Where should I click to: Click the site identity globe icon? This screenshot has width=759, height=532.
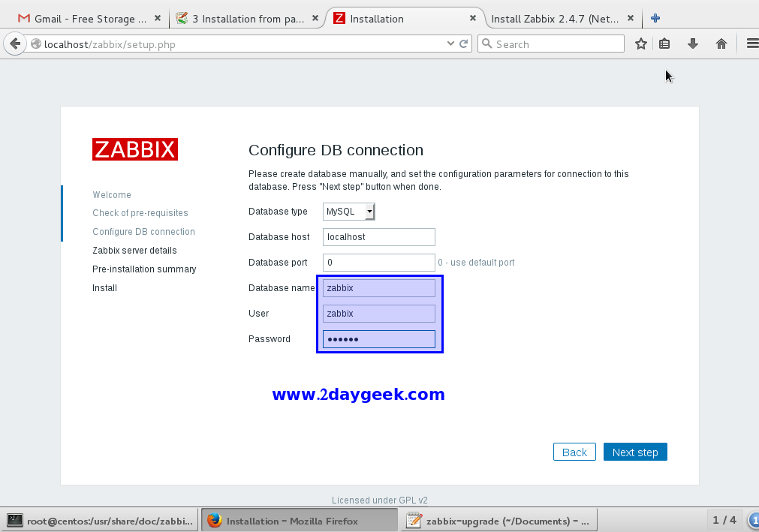[36, 44]
